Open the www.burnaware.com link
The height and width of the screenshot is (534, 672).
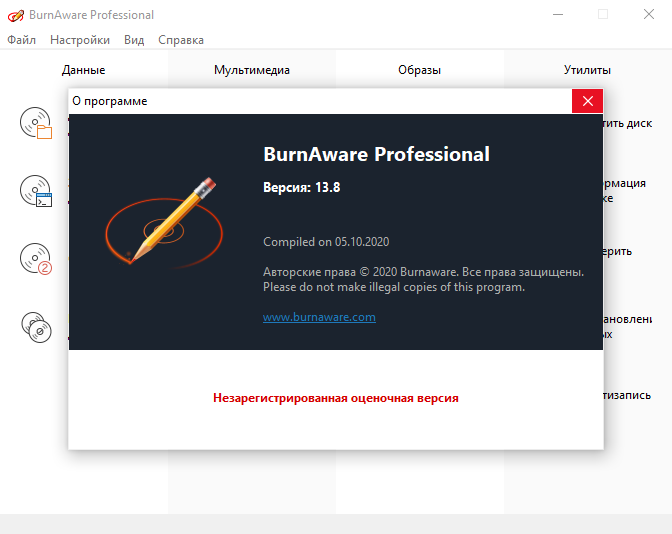point(319,317)
